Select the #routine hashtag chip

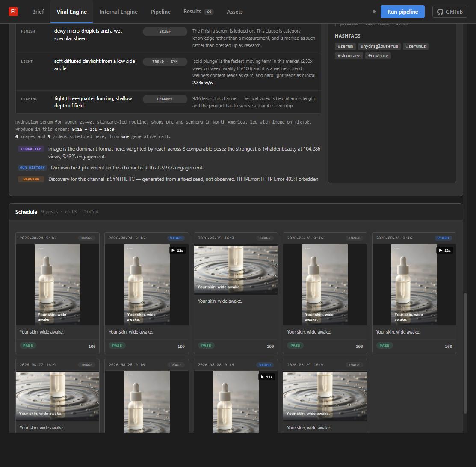pos(378,56)
